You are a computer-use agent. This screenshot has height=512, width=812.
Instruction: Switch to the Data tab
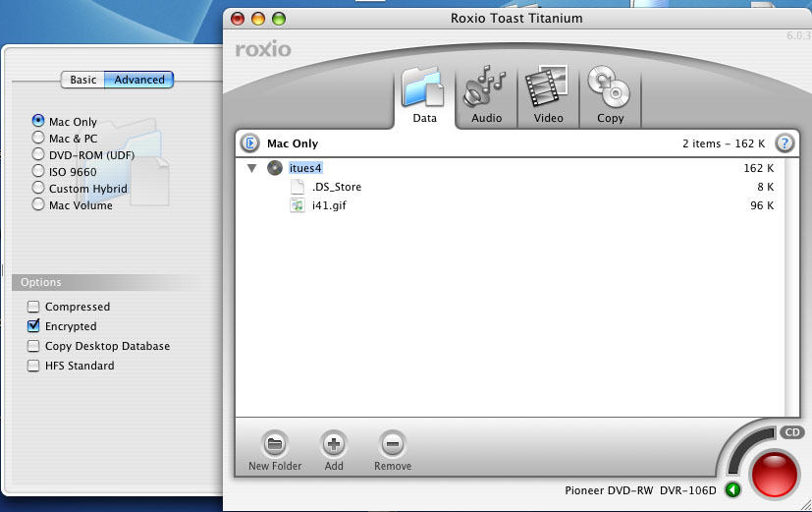424,96
